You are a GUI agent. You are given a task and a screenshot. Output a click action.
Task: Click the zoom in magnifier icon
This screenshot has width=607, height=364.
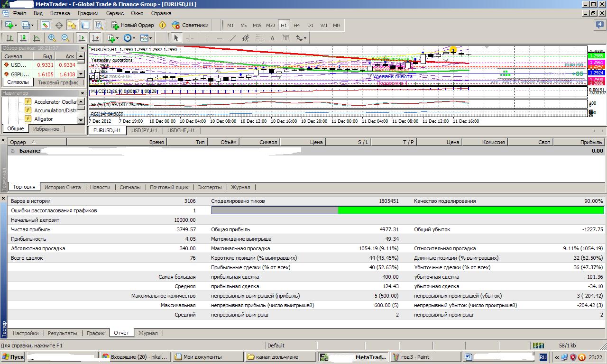(x=52, y=38)
